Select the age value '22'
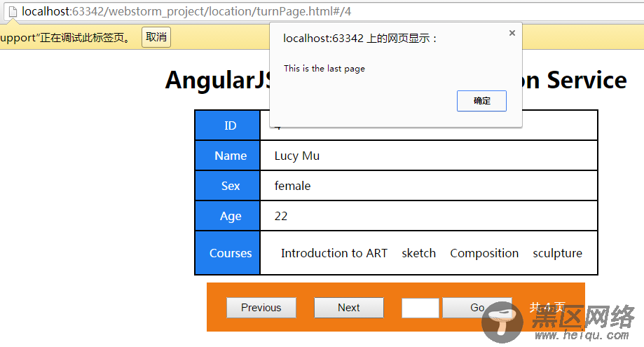 click(281, 216)
